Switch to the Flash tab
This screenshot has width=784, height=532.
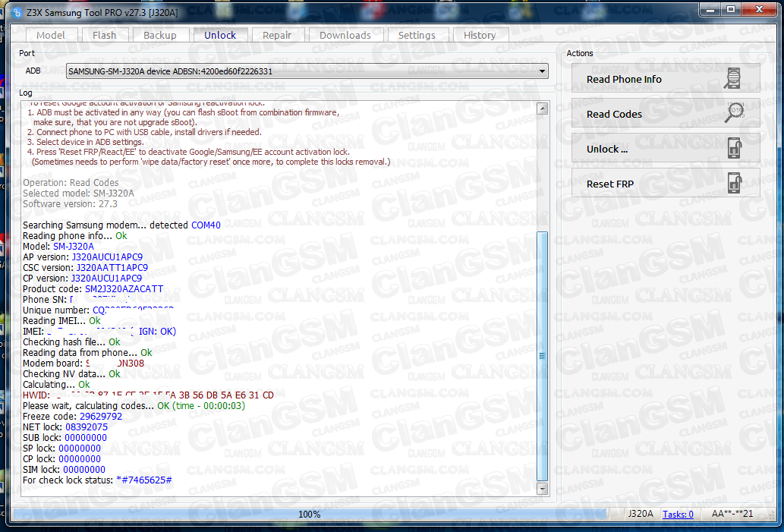coord(104,35)
